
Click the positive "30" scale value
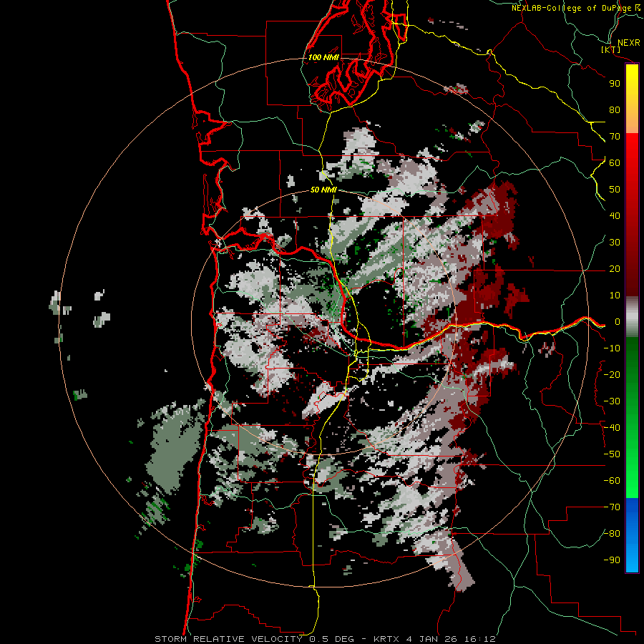point(615,243)
